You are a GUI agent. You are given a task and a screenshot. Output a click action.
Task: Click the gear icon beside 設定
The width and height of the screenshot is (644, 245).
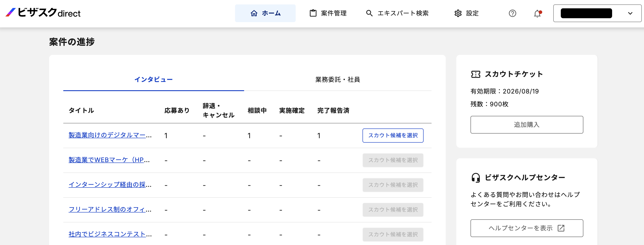tap(458, 13)
